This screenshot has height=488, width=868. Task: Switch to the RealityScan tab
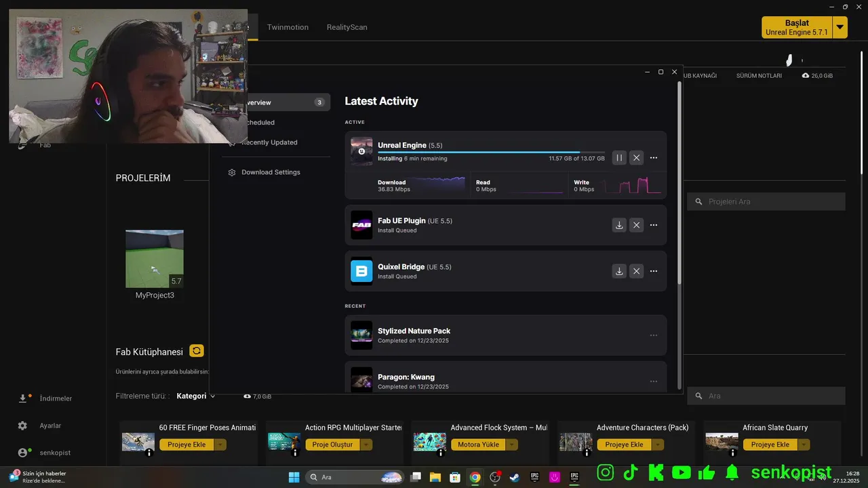point(347,27)
